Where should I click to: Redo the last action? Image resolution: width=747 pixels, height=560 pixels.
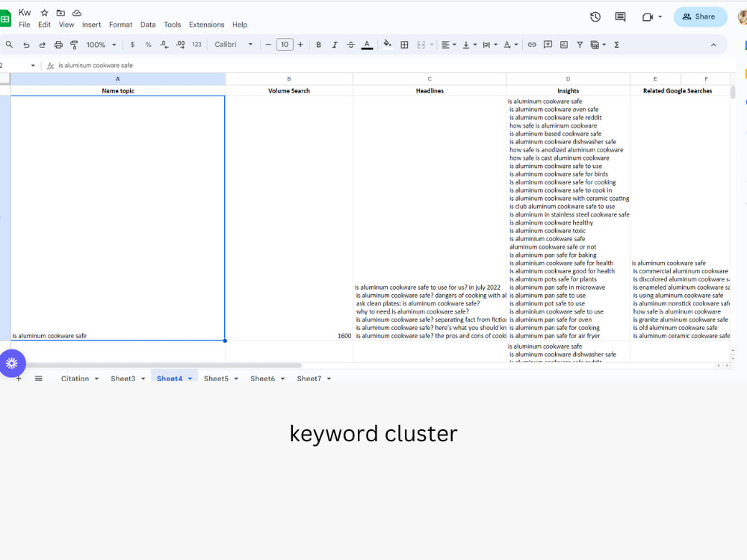42,45
